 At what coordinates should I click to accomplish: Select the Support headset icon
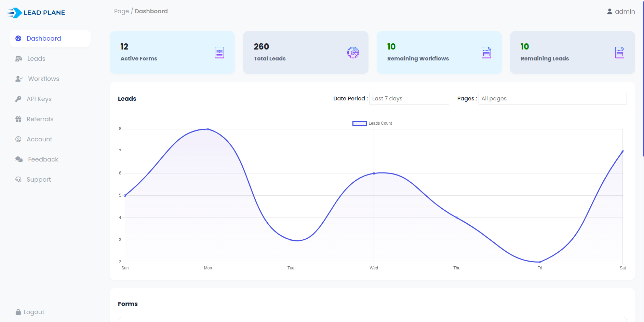tap(18, 179)
